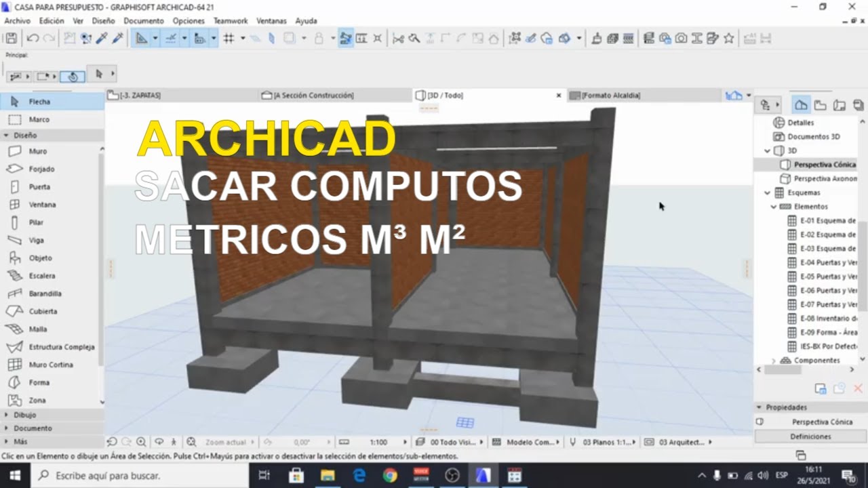Select the Flecha arrow tool
This screenshot has width=868, height=488.
[x=52, y=102]
